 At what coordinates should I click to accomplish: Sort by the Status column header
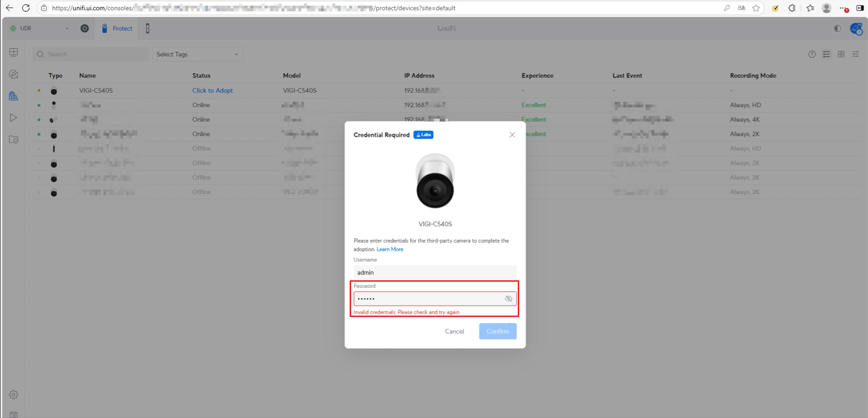[201, 76]
